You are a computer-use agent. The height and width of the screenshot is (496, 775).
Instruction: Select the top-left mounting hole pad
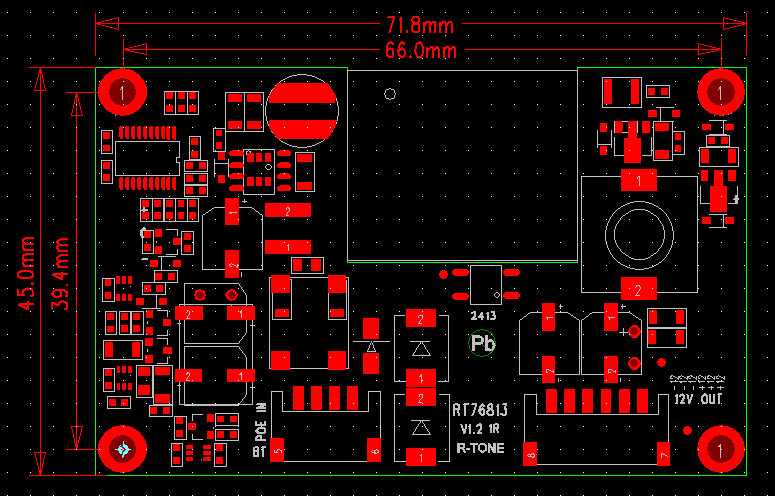[x=122, y=92]
